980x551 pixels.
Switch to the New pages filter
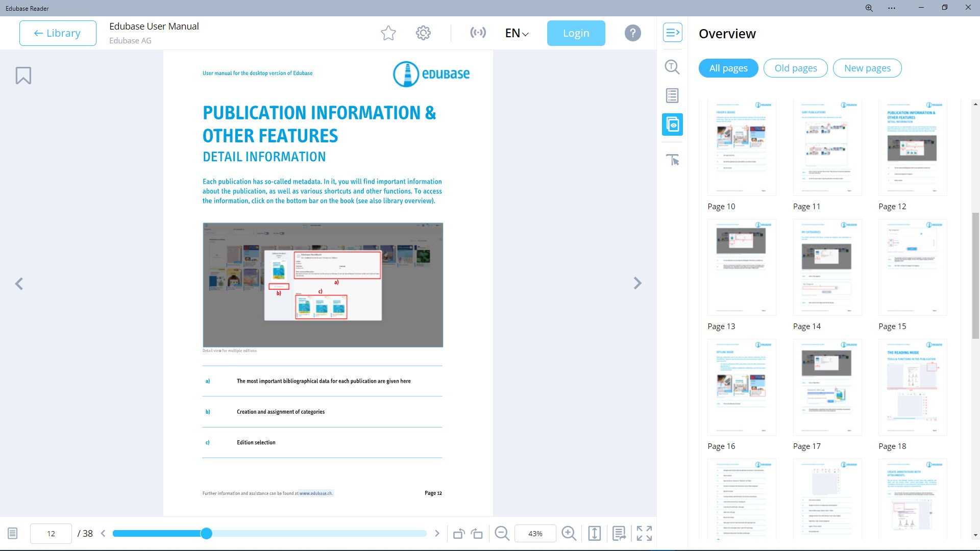(867, 68)
